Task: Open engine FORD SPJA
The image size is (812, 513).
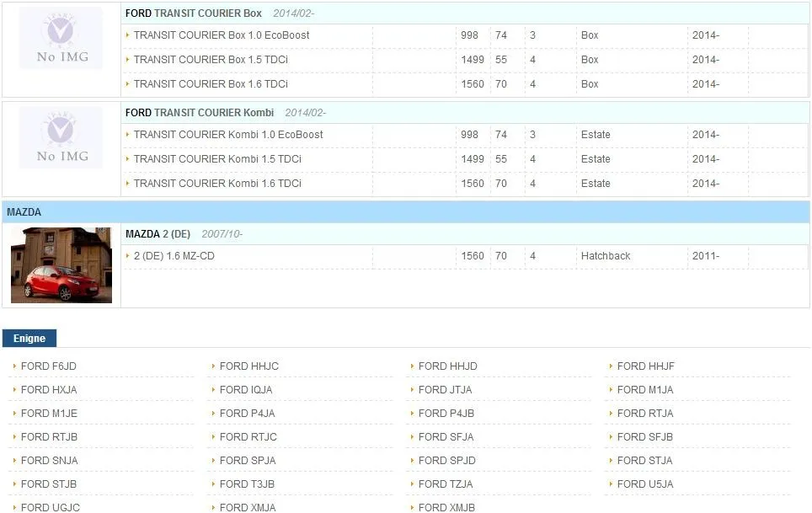Action: pyautogui.click(x=248, y=461)
